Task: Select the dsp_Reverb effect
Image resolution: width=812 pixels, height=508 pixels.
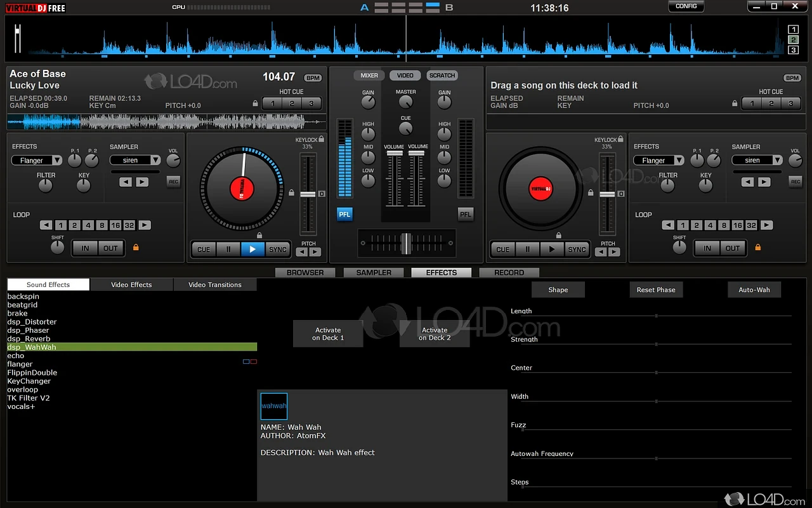Action: [132, 338]
